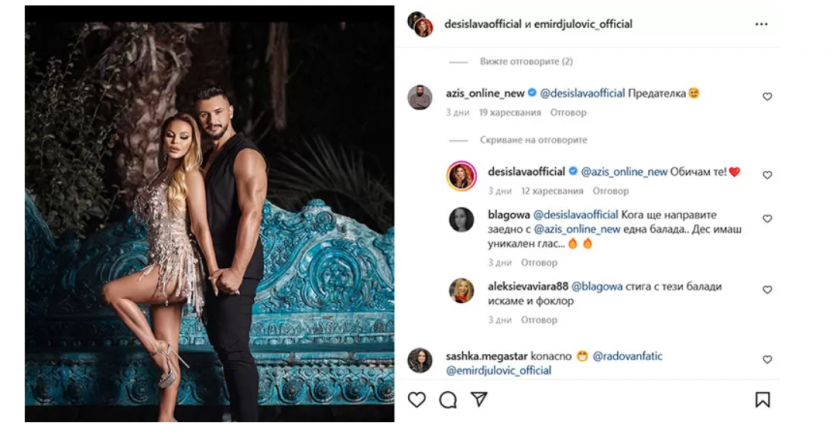Open blagowa profile avatar

tap(461, 220)
